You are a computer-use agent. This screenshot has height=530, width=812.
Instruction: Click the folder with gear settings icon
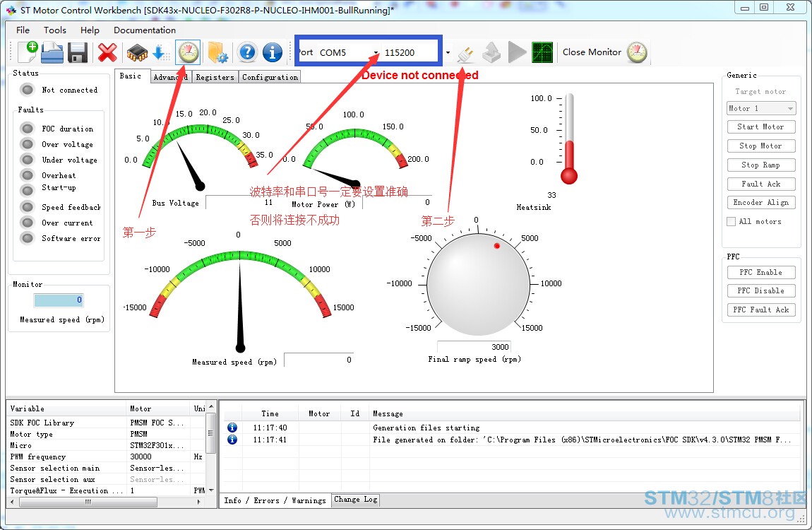click(x=218, y=52)
